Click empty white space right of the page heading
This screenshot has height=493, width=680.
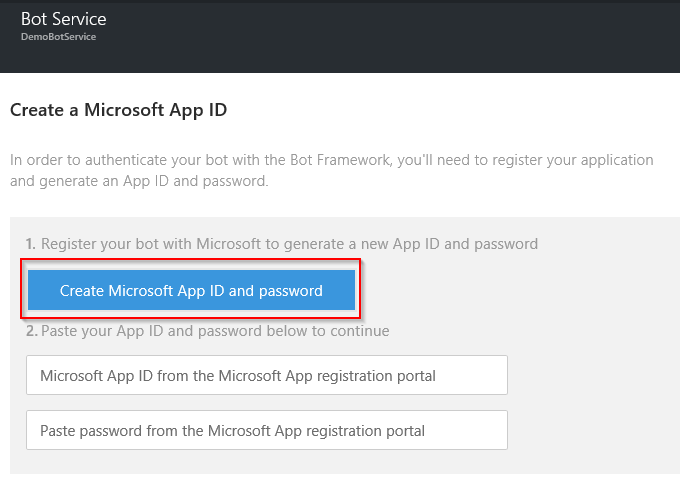coord(450,109)
